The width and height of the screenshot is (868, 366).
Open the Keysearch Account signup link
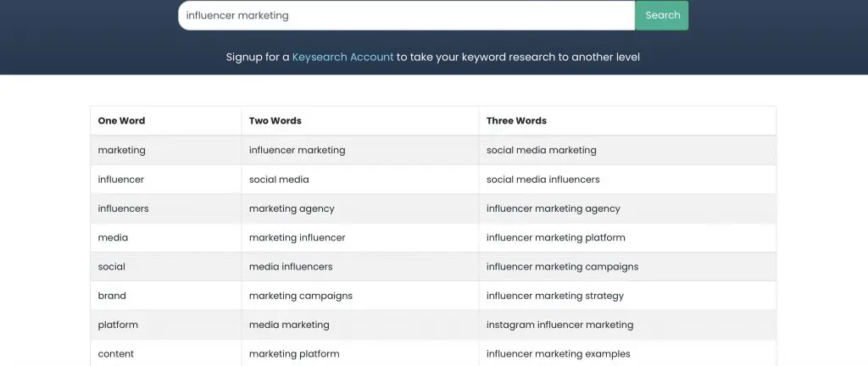(342, 57)
